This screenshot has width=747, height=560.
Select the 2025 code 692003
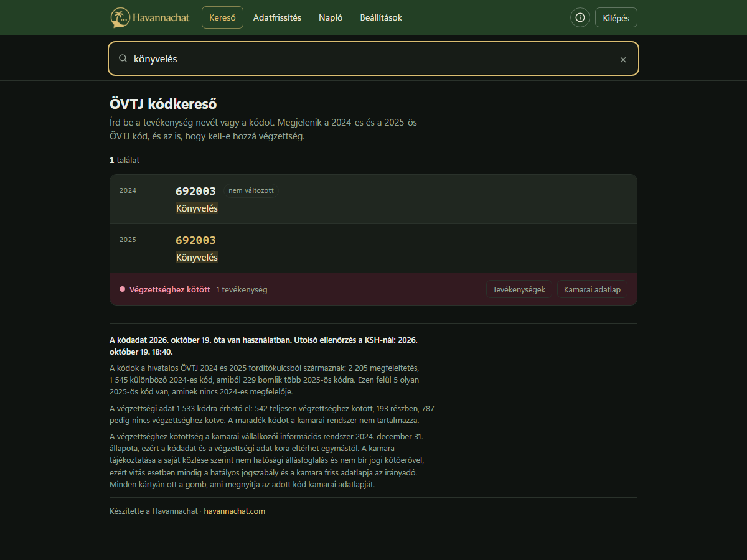point(195,240)
